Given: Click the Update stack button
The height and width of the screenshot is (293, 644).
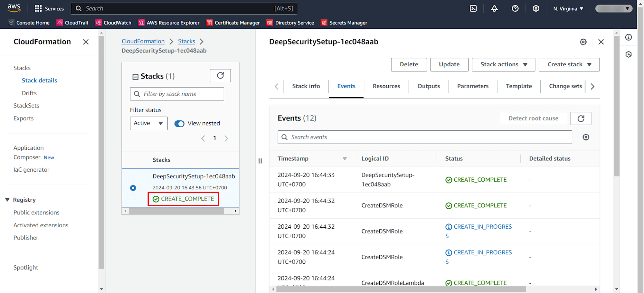Looking at the screenshot, I should (449, 65).
